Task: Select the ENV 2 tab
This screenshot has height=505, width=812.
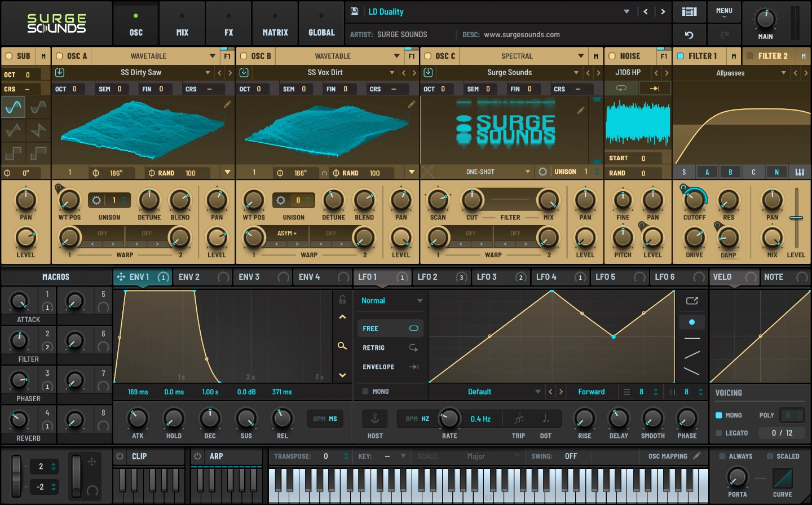Action: coord(204,277)
